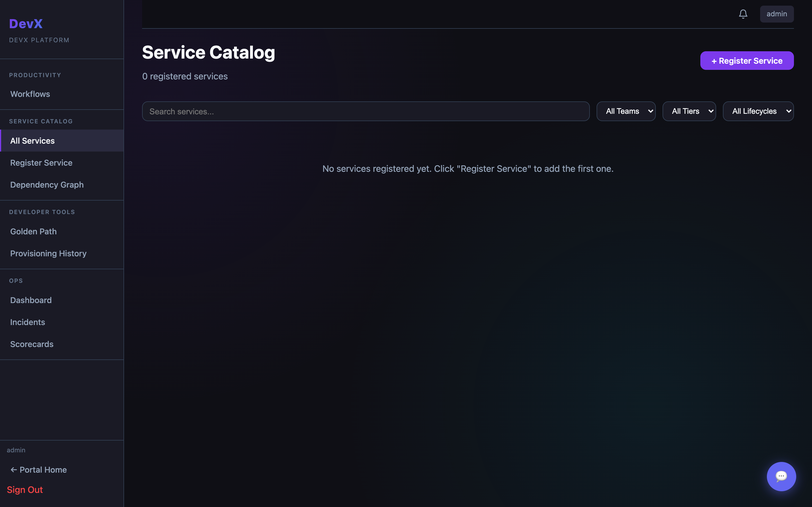Screen dimensions: 812x507
Task: Open the All Lifecycles filter dropdown
Action: 758,111
